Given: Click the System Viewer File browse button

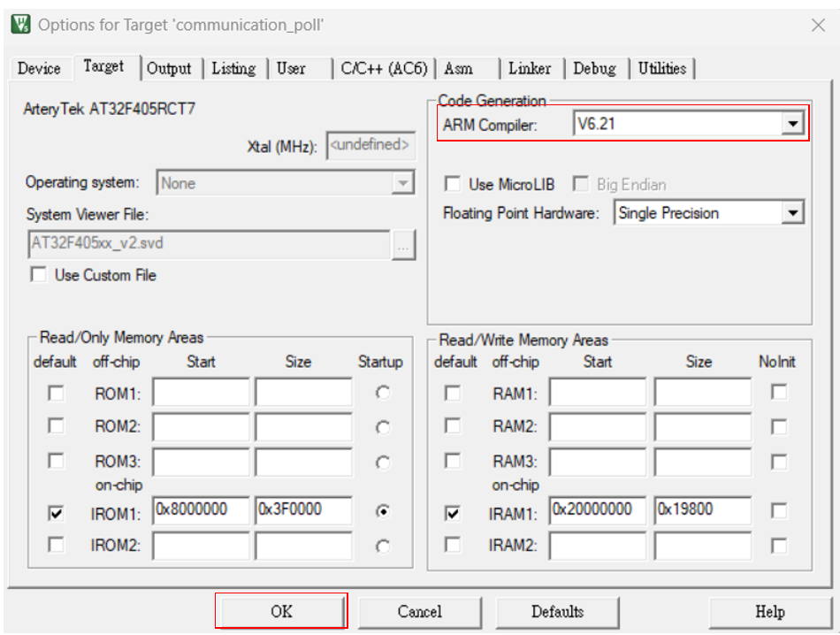Looking at the screenshot, I should click(x=404, y=245).
